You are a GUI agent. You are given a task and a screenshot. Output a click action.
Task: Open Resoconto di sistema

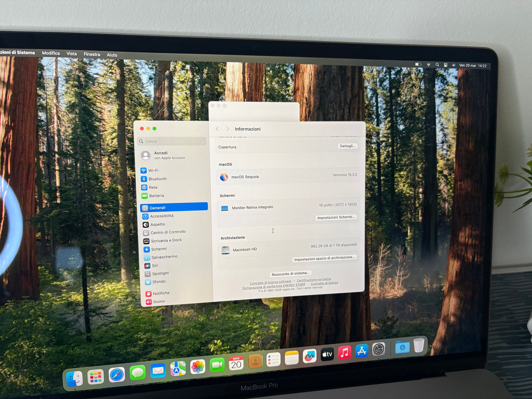[290, 273]
